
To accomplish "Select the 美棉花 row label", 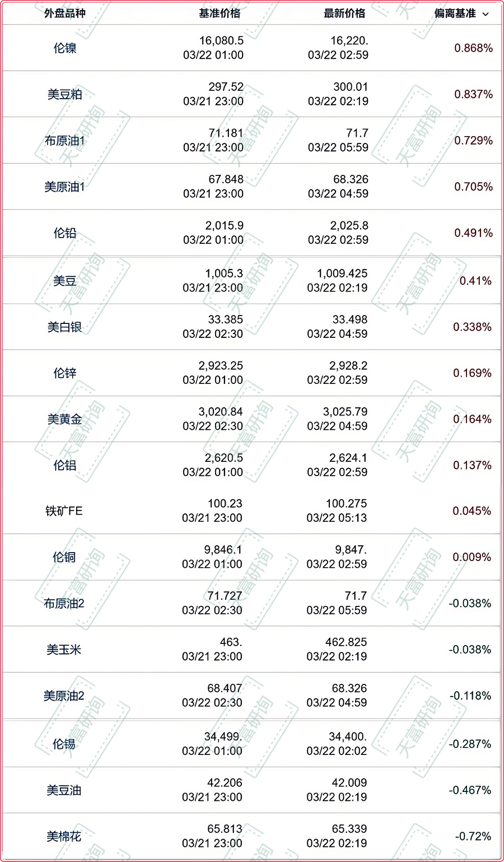I will coord(64,836).
